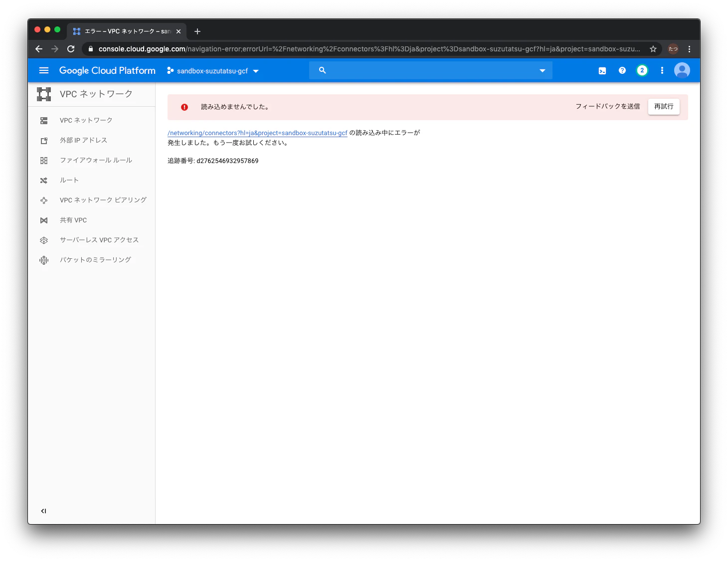
Task: Activate Cloud Shell icon
Action: pyautogui.click(x=602, y=71)
